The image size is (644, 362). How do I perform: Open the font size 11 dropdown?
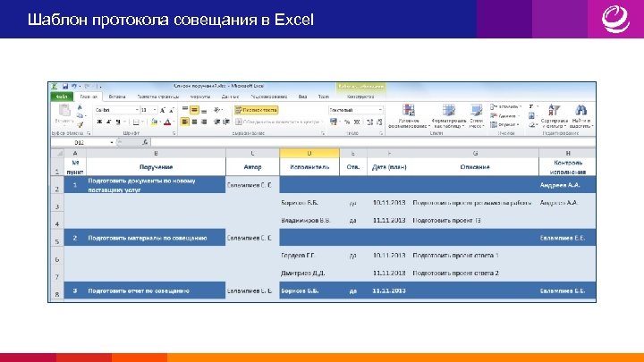(x=155, y=110)
